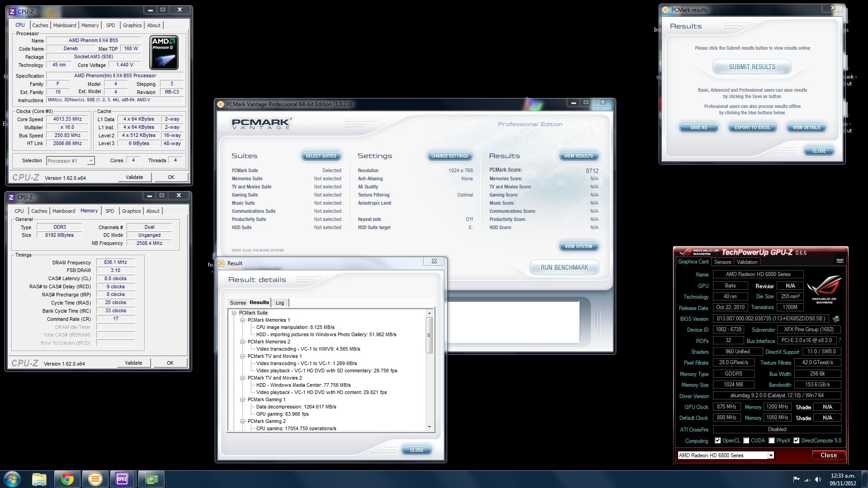The width and height of the screenshot is (868, 488).
Task: Click red Close button in GPU-Z
Action: [828, 455]
